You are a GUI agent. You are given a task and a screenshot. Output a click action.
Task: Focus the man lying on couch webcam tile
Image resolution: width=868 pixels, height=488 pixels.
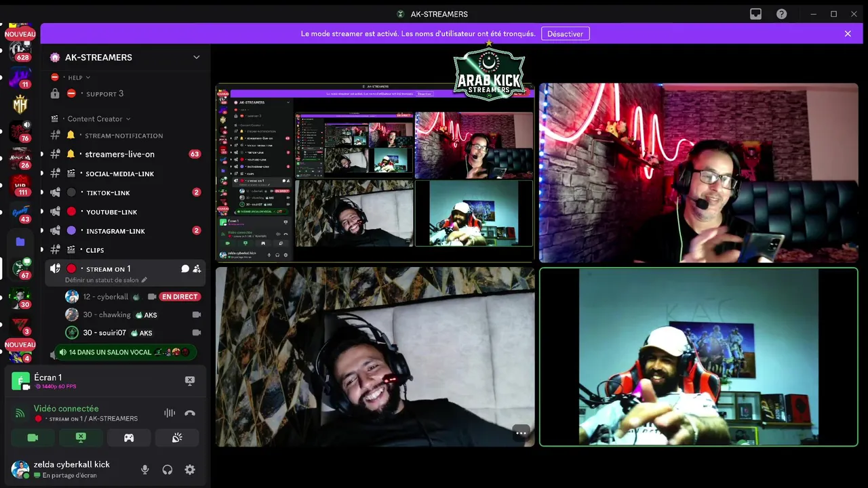coord(375,357)
